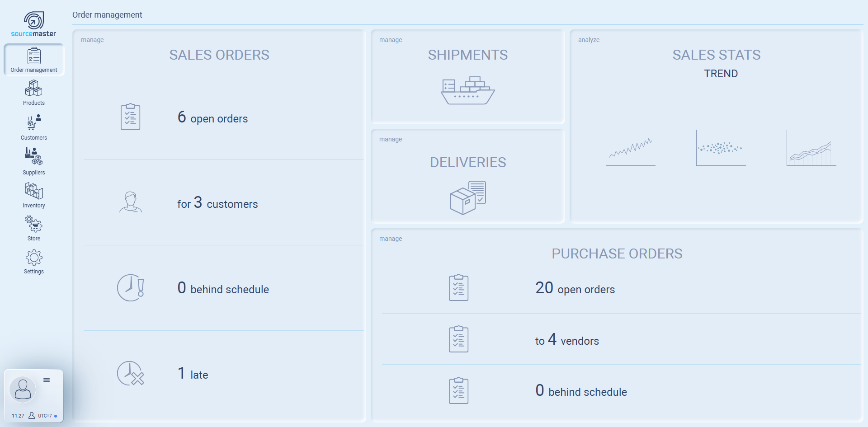Open Settings from the sidebar
868x427 pixels.
click(x=34, y=262)
